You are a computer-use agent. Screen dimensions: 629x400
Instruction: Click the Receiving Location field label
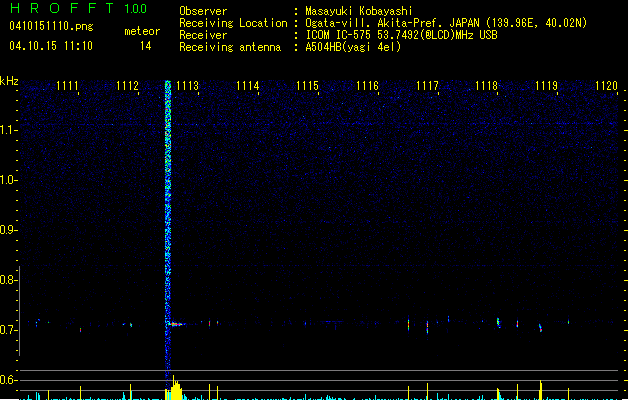233,23
